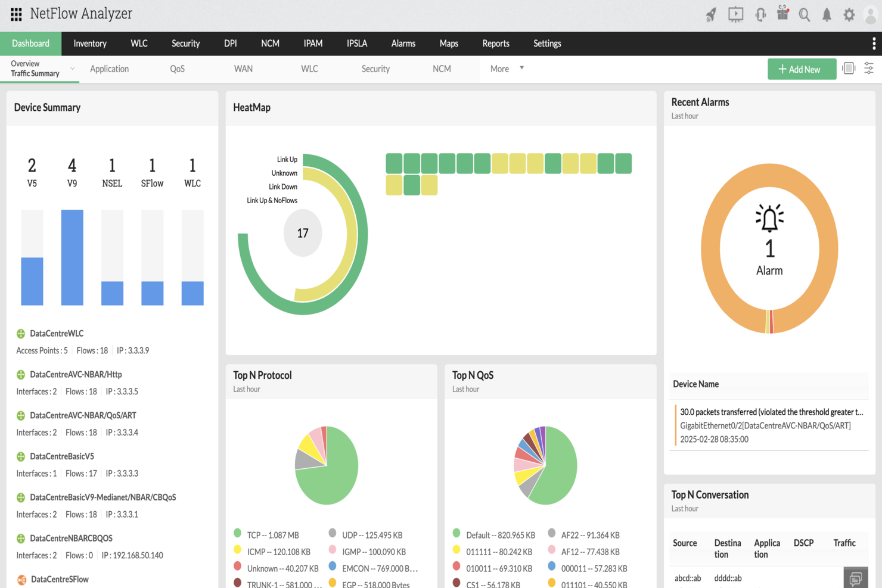Image resolution: width=882 pixels, height=588 pixels.
Task: Click the DataCentreBasicV5 status icon
Action: point(21,457)
